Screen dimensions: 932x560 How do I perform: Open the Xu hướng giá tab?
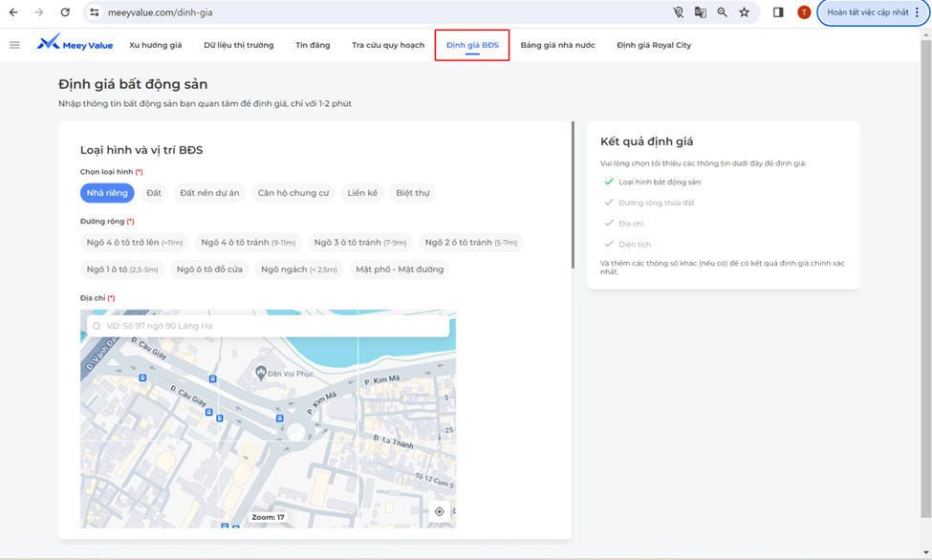(155, 45)
